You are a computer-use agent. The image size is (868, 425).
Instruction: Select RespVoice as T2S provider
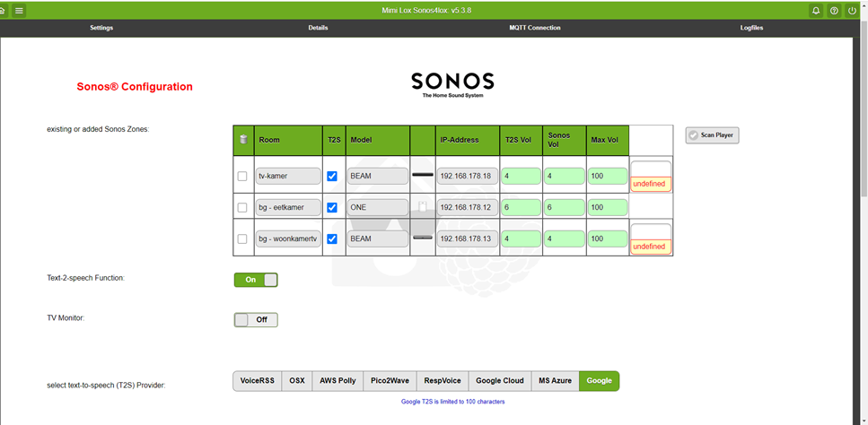[x=443, y=381]
